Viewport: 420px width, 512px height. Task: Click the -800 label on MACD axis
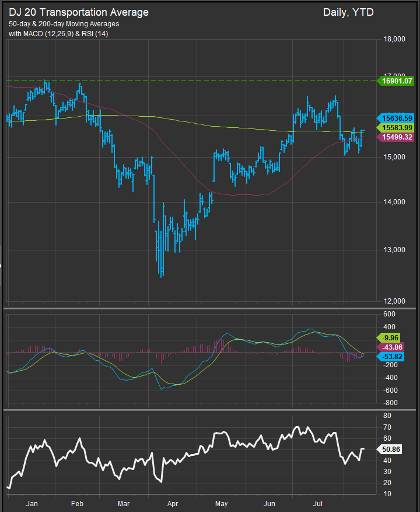389,403
